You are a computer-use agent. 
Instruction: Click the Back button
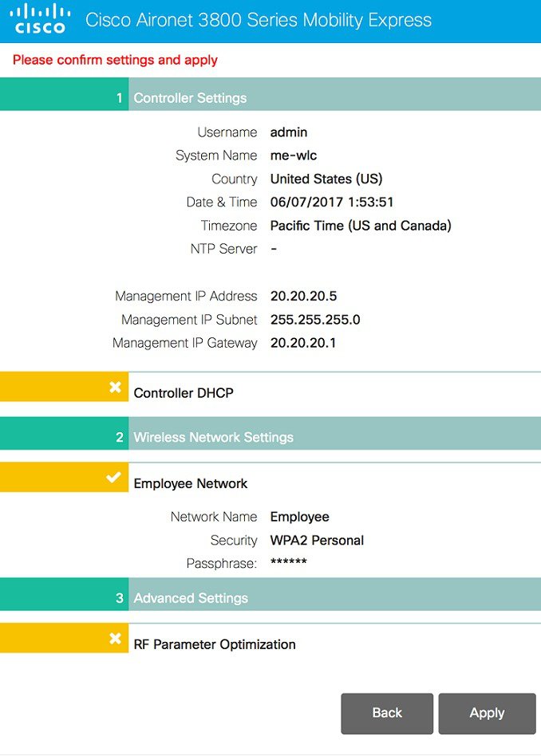[387, 713]
